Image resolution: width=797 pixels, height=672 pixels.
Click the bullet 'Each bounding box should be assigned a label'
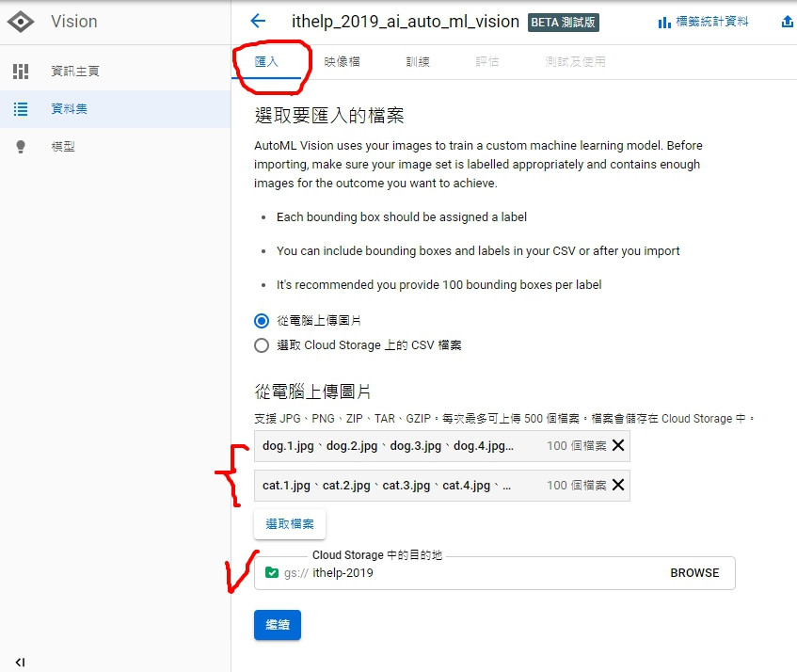coord(402,217)
